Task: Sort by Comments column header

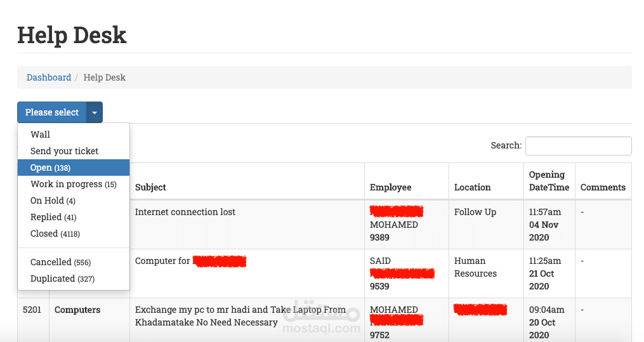Action: pos(603,187)
